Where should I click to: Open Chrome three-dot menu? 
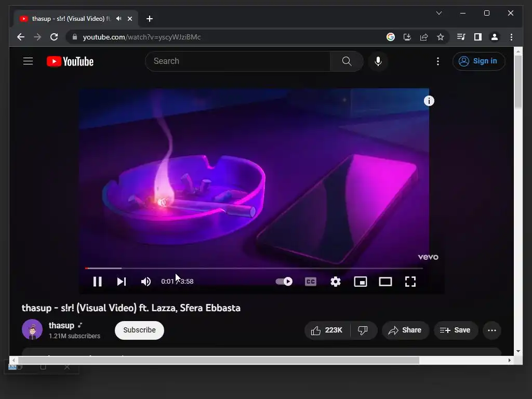[511, 37]
